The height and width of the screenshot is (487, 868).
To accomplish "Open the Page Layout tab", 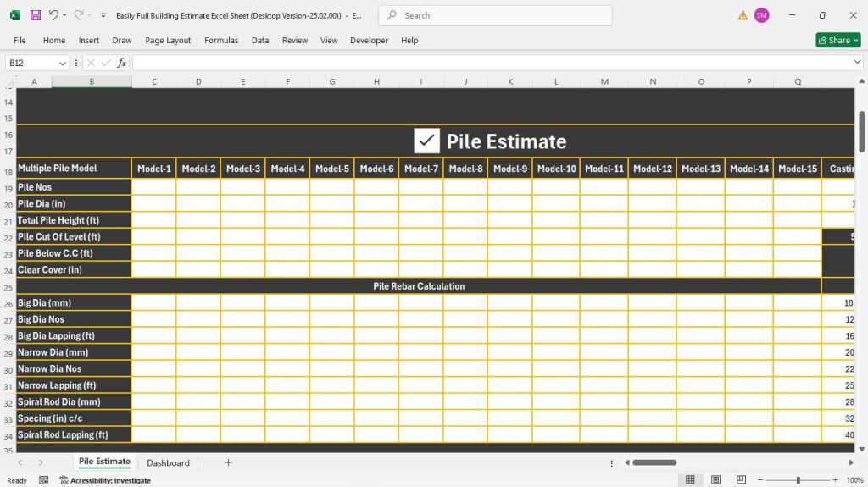I will [x=168, y=41].
